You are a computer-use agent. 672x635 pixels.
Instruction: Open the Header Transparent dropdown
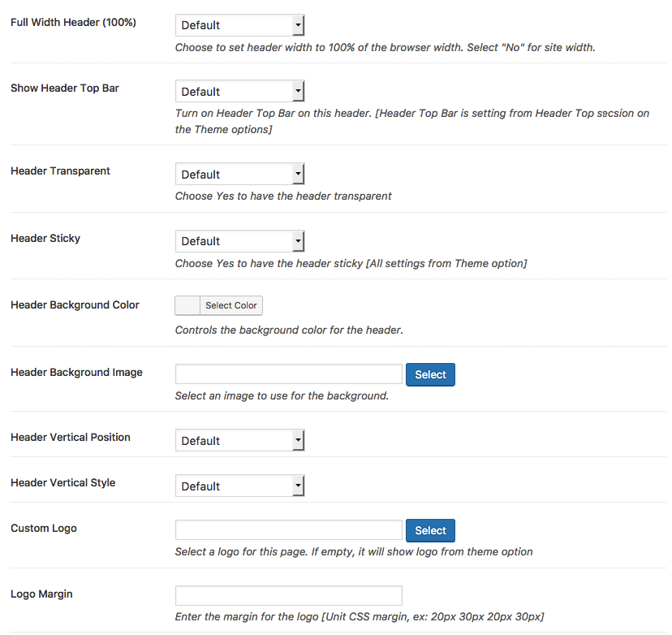(x=239, y=175)
